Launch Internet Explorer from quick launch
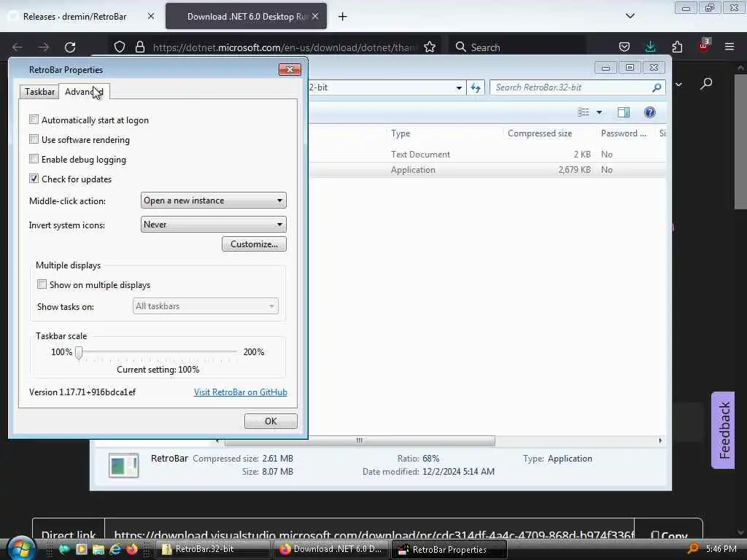Viewport: 747px width, 560px height. (115, 549)
